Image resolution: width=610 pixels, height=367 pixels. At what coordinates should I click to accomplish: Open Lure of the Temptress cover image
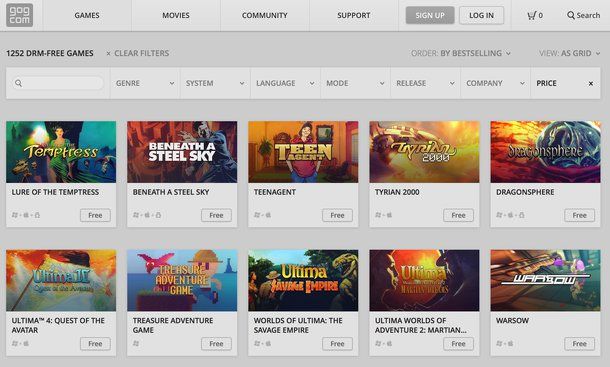(x=61, y=152)
